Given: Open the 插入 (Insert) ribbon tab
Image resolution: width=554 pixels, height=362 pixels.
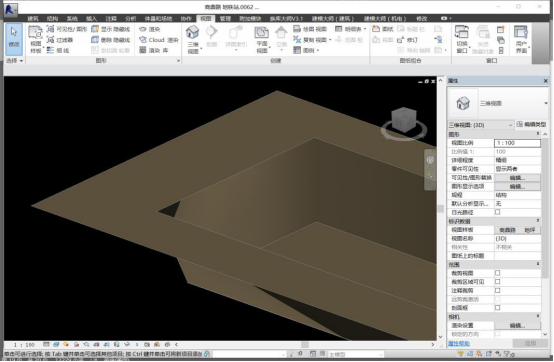Looking at the screenshot, I should pyautogui.click(x=92, y=18).
